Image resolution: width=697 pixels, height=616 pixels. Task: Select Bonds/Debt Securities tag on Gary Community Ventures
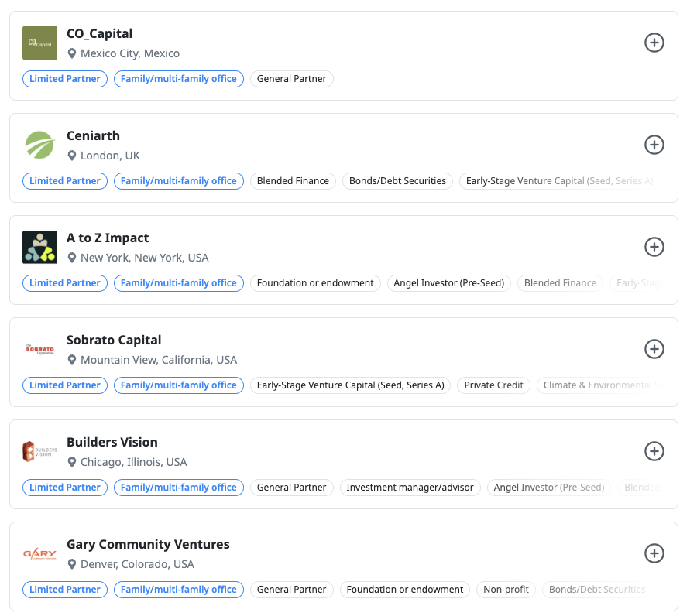[x=597, y=590]
